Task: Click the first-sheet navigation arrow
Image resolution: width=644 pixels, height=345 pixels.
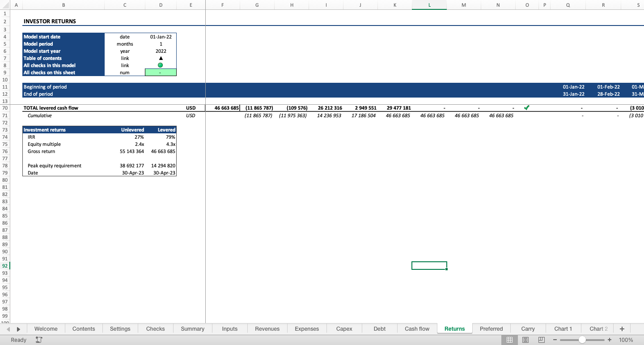Action: pyautogui.click(x=8, y=328)
